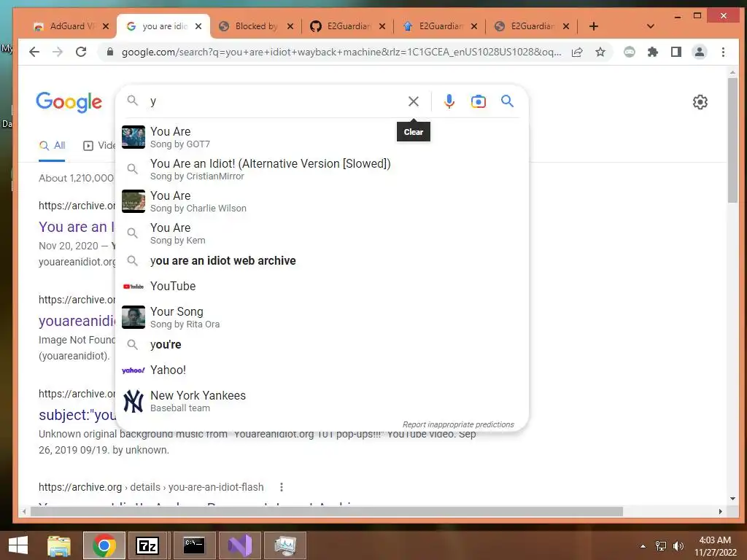Viewport: 747px width, 560px height.
Task: Select 'Your Song' by Rita Ora suggestion
Action: coord(322,317)
